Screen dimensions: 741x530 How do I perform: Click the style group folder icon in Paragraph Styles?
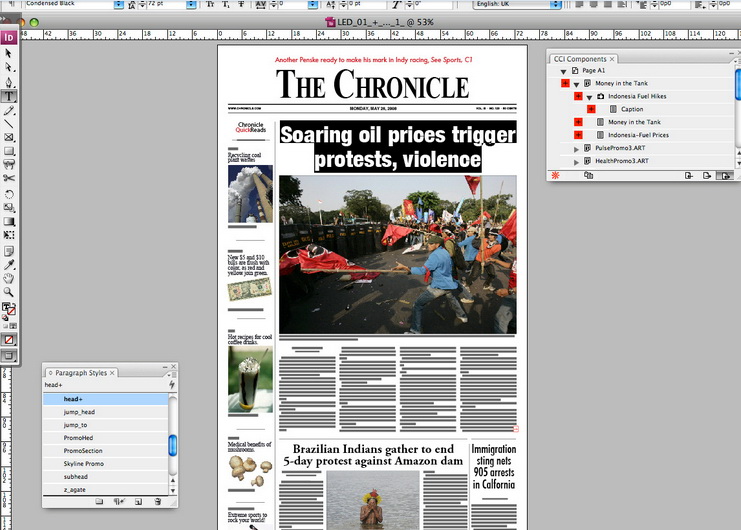click(x=99, y=502)
